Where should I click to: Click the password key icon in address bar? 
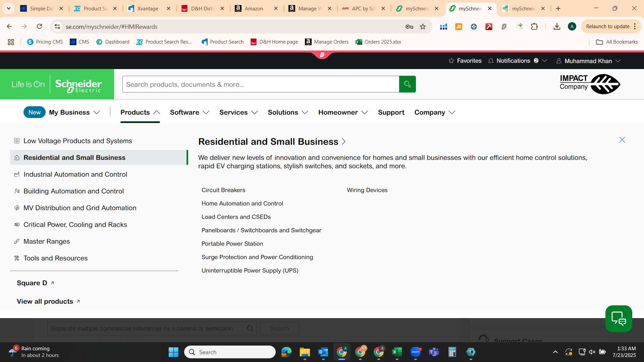pos(409,26)
